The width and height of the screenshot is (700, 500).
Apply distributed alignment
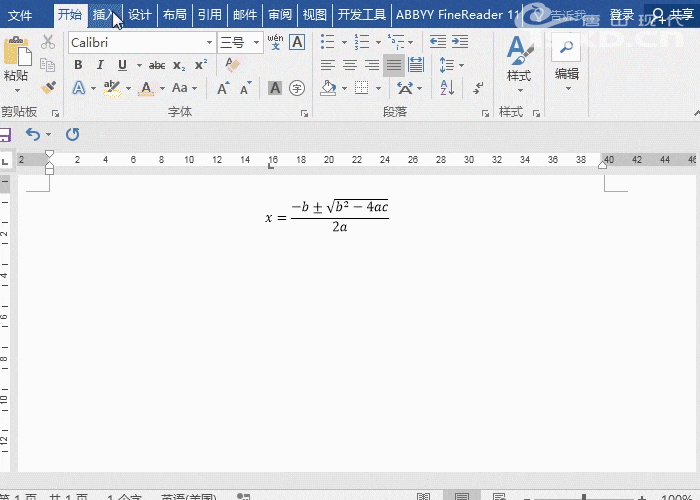click(416, 65)
